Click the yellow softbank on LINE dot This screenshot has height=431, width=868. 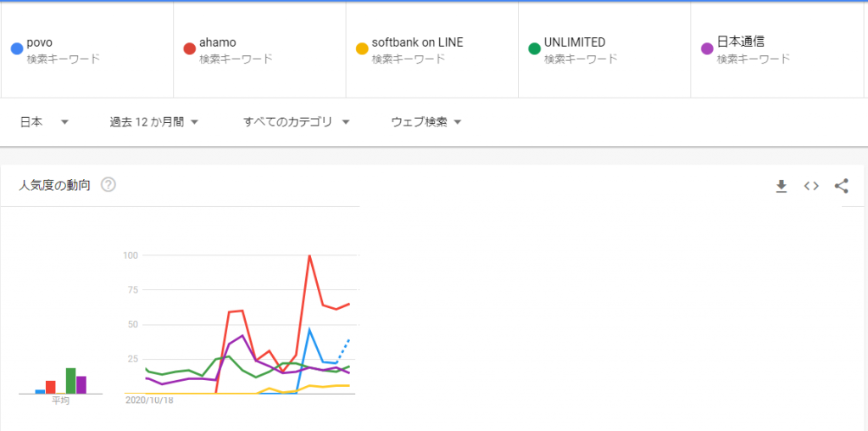pos(362,48)
